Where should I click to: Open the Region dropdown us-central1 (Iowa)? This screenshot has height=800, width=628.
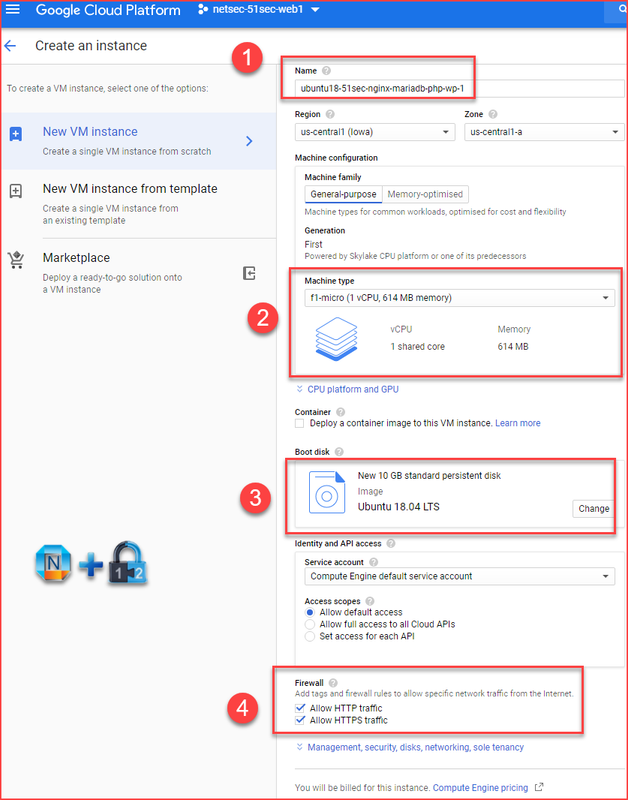[374, 132]
